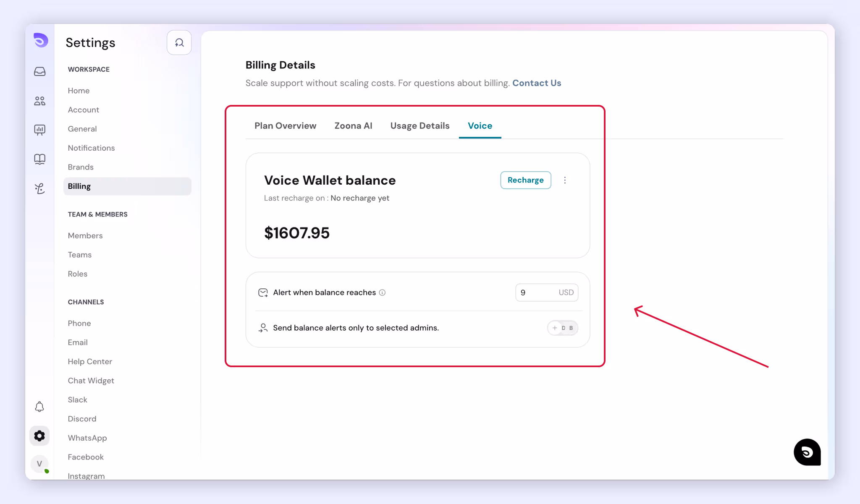The image size is (860, 504).
Task: Click the settings search icon button
Action: [x=179, y=42]
